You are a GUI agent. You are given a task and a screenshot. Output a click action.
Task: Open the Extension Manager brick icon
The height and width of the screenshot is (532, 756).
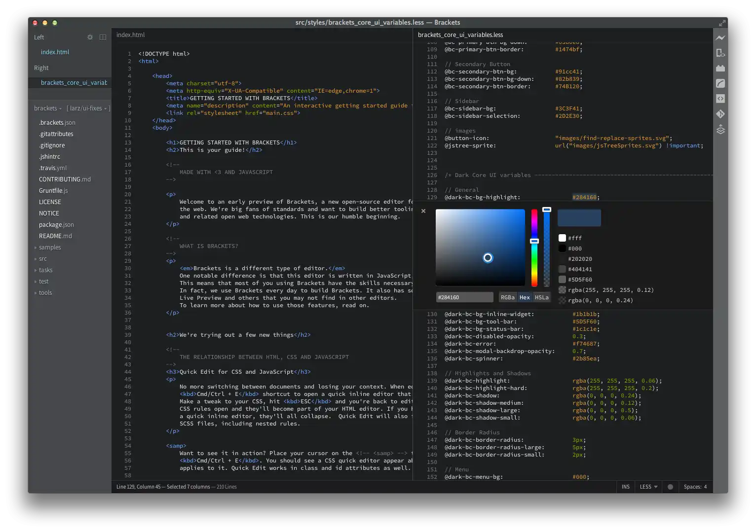click(720, 68)
